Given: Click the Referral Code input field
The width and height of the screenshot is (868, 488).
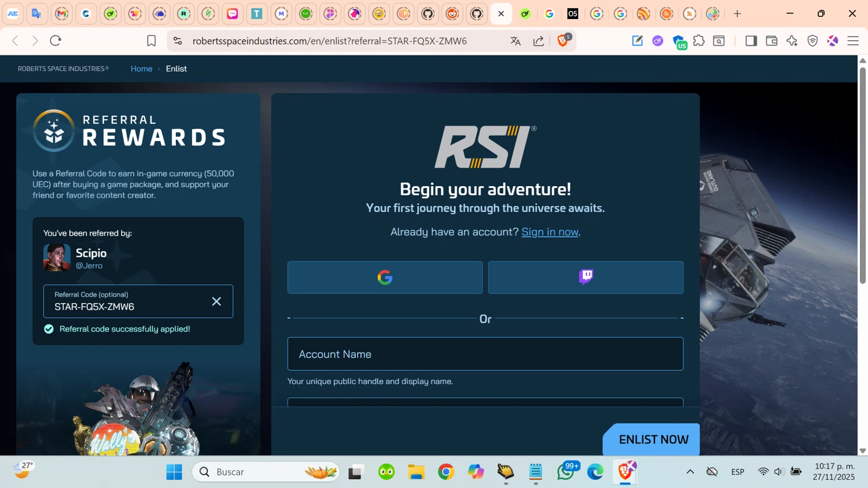Looking at the screenshot, I should point(138,301).
